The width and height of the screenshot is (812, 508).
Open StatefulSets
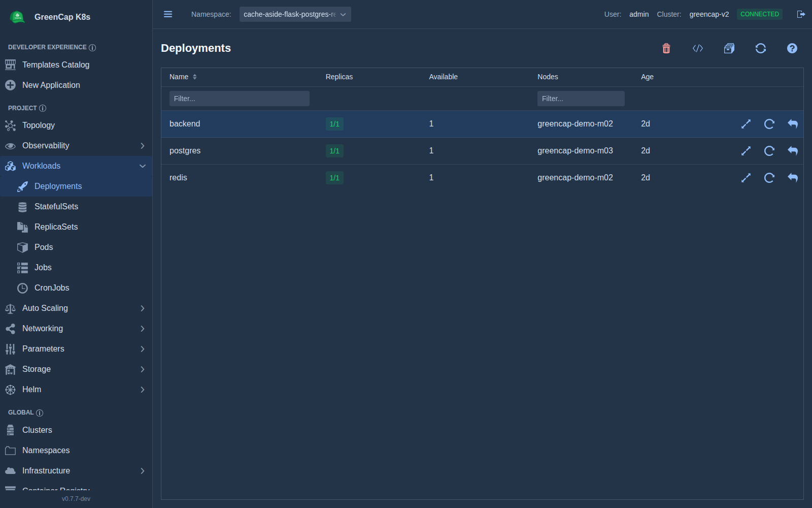76,206
